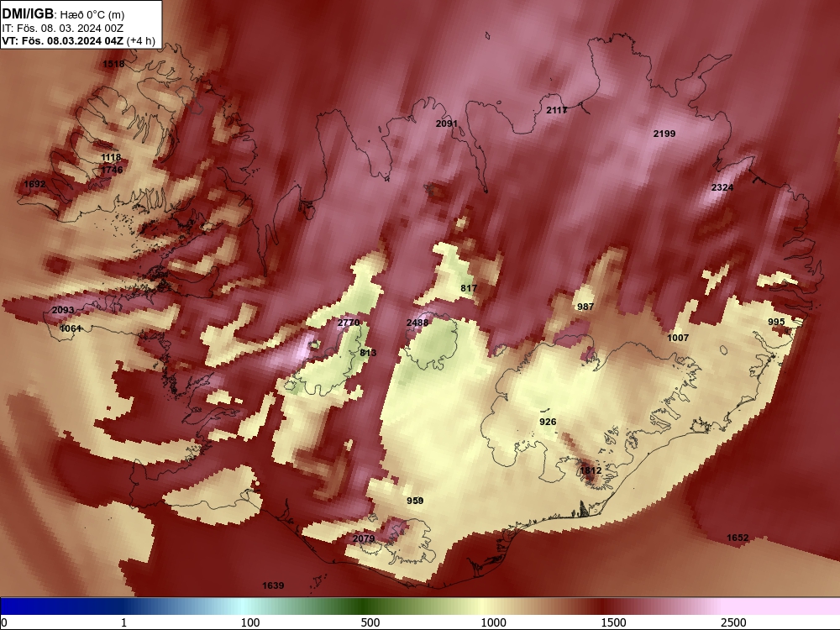Select the 2770 map value

349,323
